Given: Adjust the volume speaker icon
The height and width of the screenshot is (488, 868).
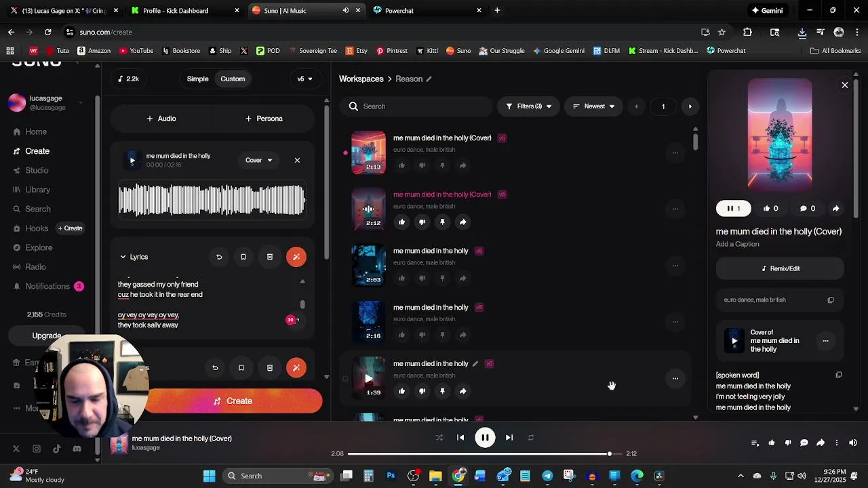Looking at the screenshot, I should pyautogui.click(x=853, y=443).
